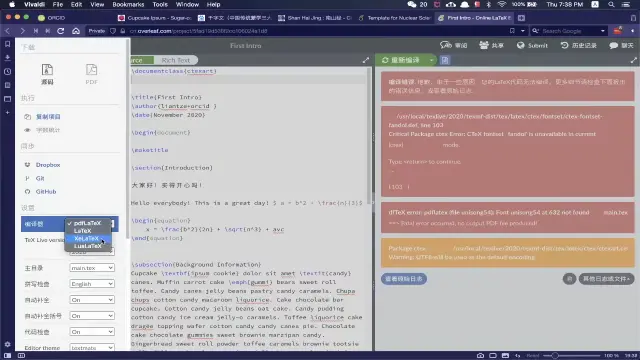The height and width of the screenshot is (360, 640).
Task: Select XeLaTeX from compiler list
Action: point(86,238)
